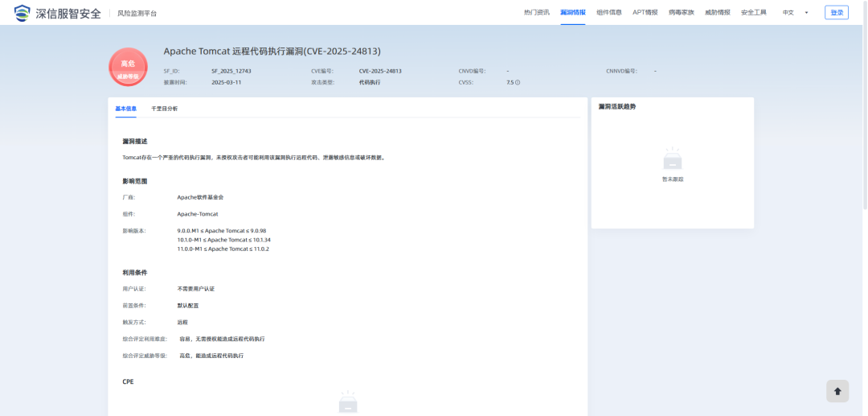Click the CPE section heading

tap(128, 381)
